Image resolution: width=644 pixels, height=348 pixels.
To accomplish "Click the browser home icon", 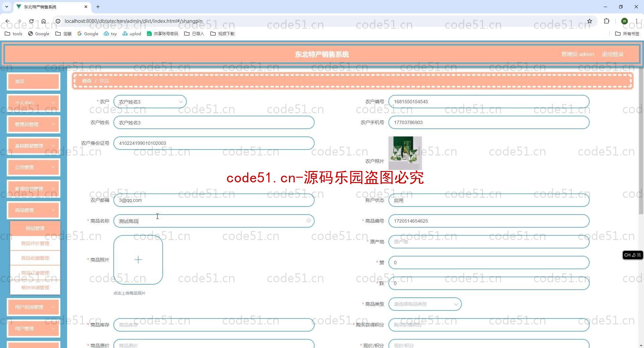I will 44,21.
